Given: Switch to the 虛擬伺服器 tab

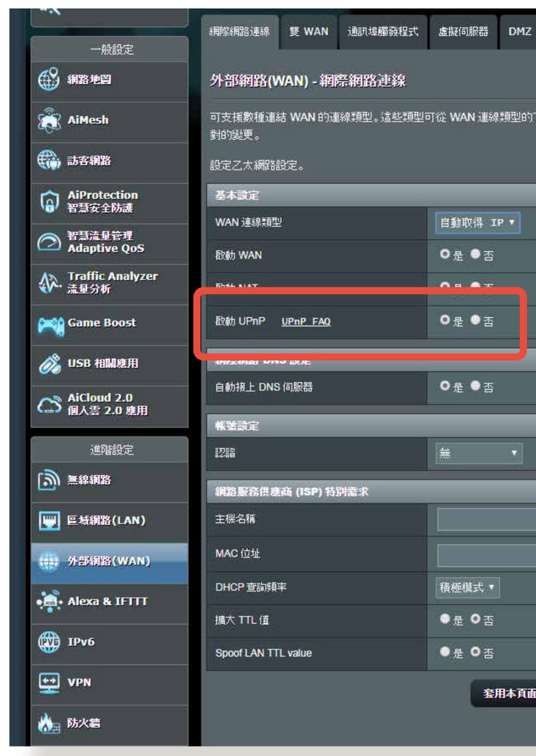Looking at the screenshot, I should point(463,32).
